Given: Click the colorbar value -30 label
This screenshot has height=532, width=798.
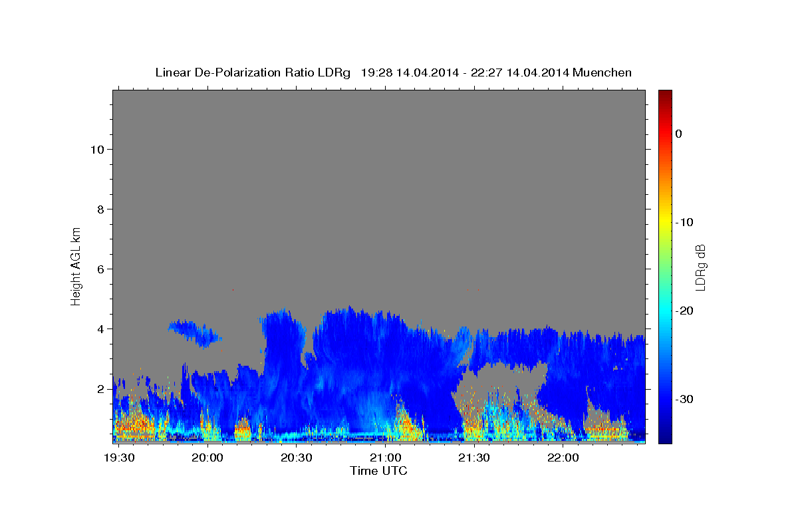Looking at the screenshot, I should pos(684,399).
